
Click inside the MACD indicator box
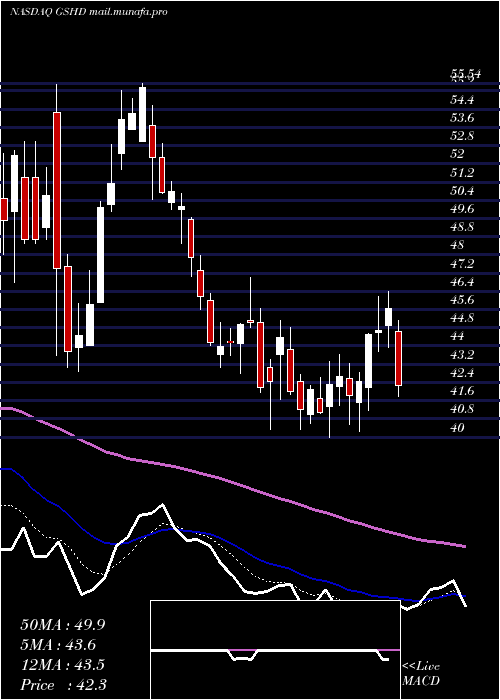pyautogui.click(x=275, y=650)
